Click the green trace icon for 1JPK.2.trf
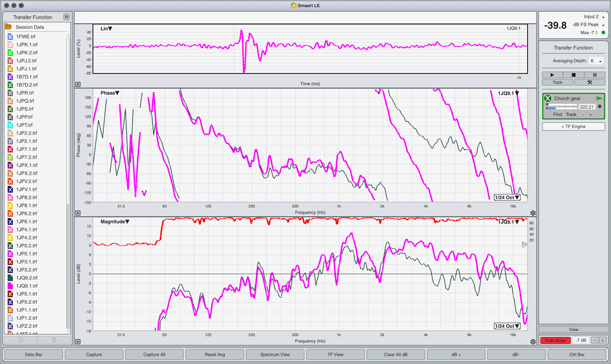 click(x=10, y=53)
